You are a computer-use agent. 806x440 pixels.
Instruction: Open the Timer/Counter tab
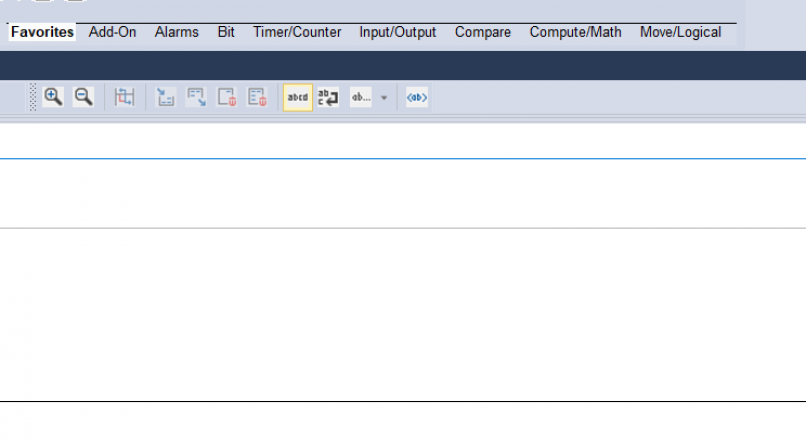297,32
